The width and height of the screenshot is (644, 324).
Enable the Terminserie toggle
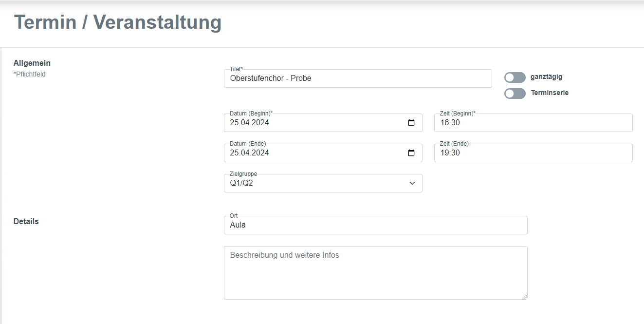click(x=515, y=93)
